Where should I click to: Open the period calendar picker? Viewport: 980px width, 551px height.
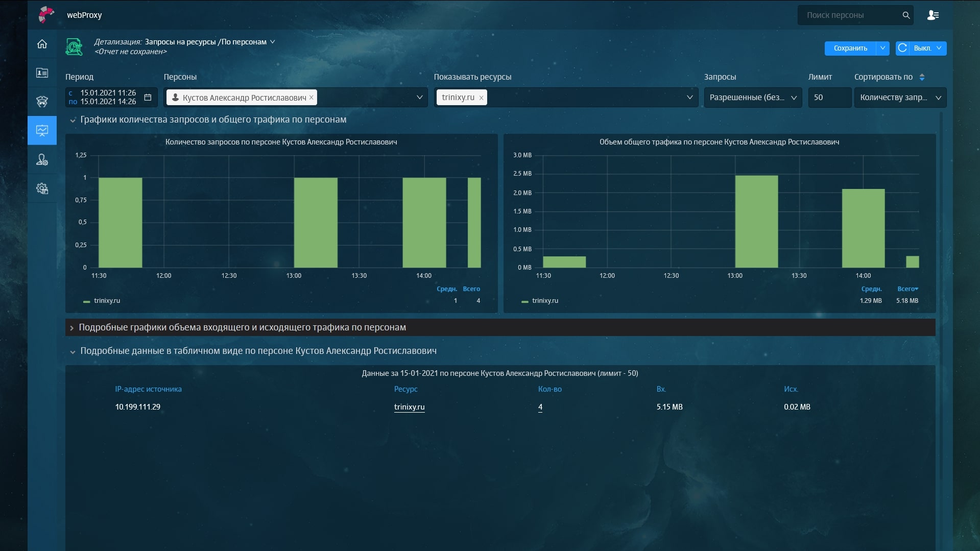(x=148, y=97)
